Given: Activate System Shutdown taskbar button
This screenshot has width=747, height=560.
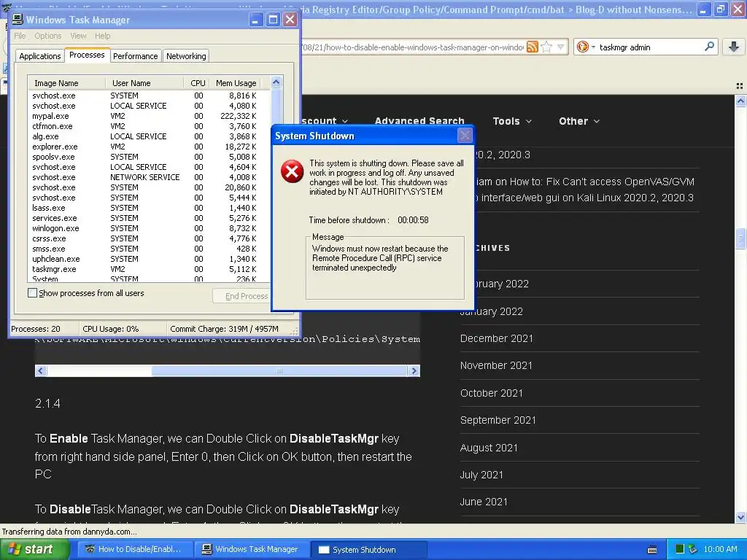Looking at the screenshot, I should click(x=368, y=550).
